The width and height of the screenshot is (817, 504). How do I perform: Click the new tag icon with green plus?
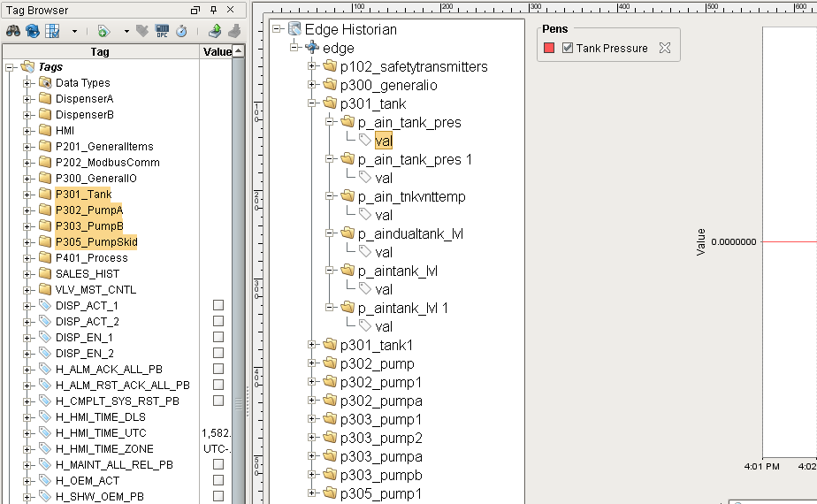(103, 31)
